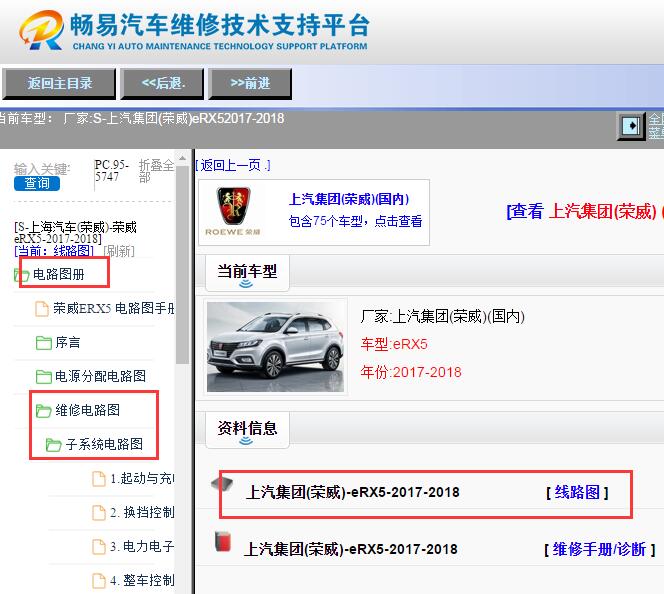Click the 返回上一页 link
The image size is (664, 594).
[x=233, y=165]
